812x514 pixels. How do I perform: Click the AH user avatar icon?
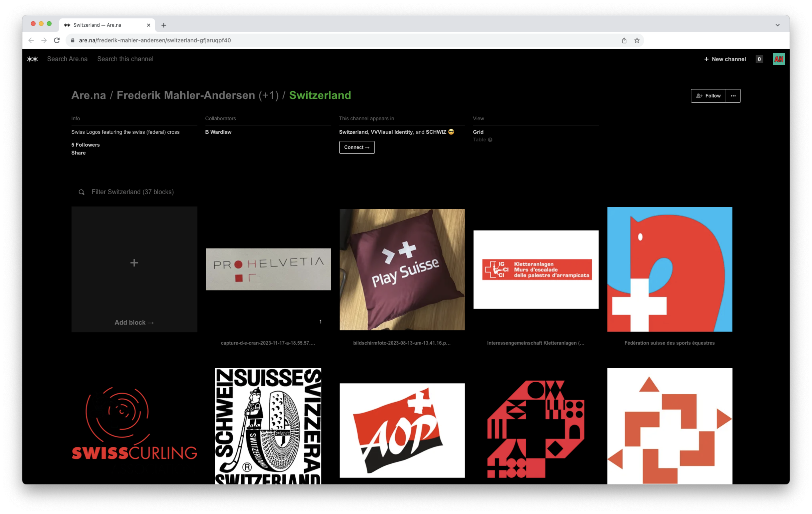pyautogui.click(x=778, y=59)
